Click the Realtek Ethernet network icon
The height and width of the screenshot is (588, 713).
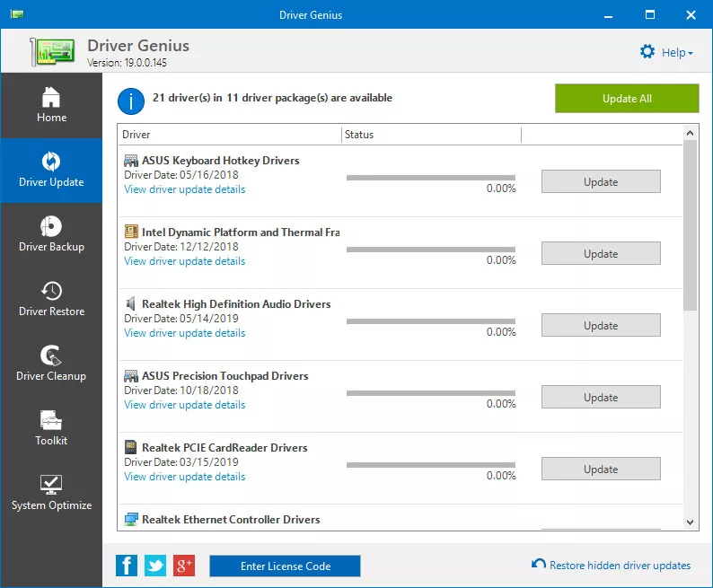click(x=131, y=519)
